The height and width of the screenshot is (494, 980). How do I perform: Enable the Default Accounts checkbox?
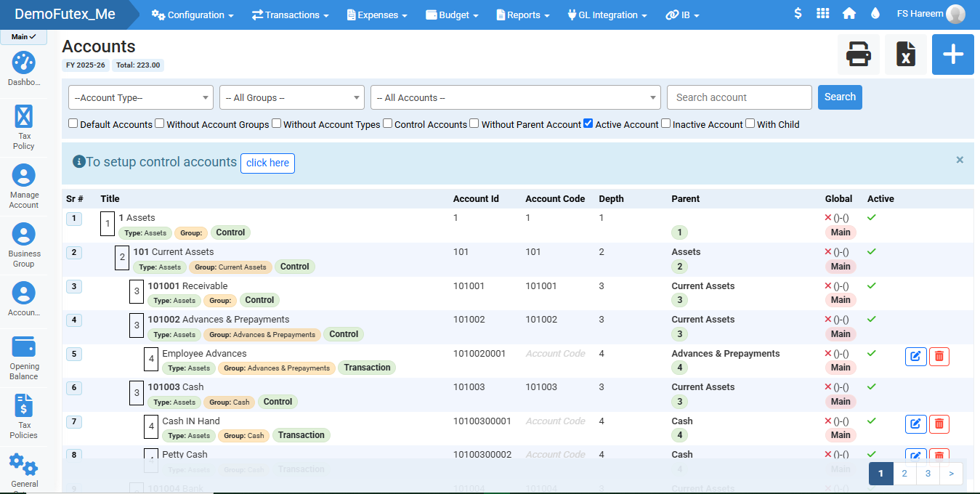click(73, 123)
